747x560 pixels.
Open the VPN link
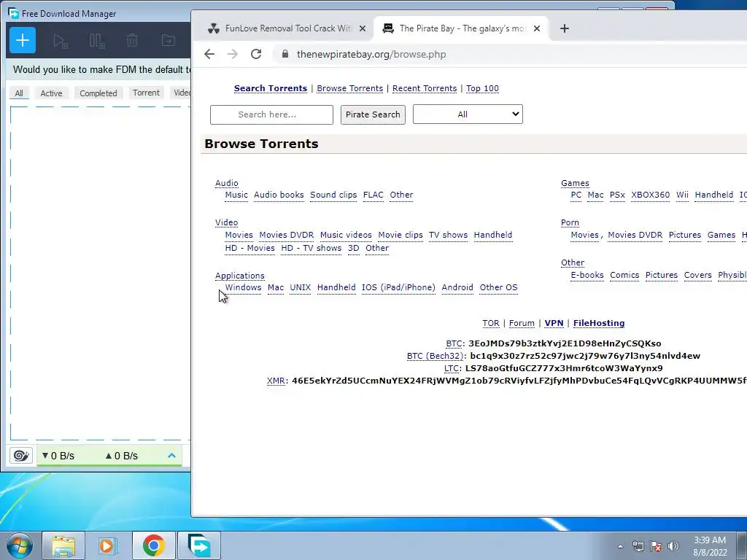pyautogui.click(x=554, y=323)
